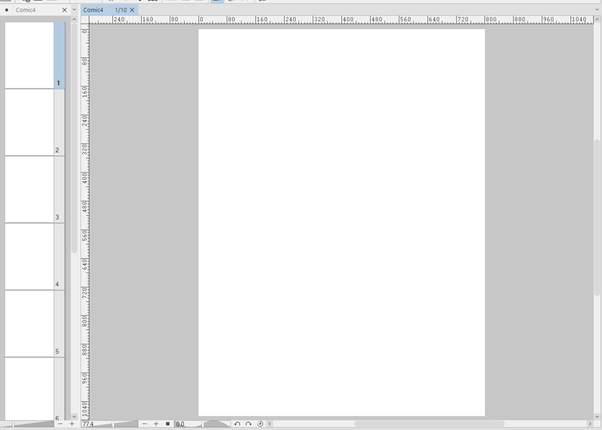
Task: Select page 2 thumbnail in page manager
Action: click(29, 122)
